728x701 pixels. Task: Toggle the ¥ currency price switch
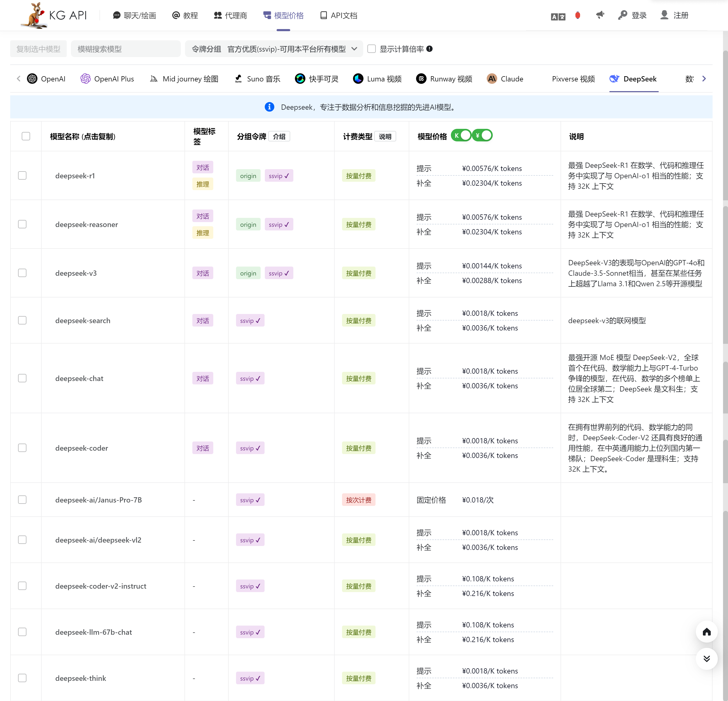click(482, 136)
